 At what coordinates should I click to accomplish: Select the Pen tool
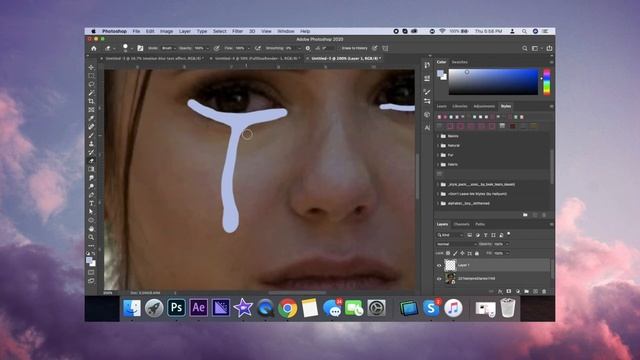pyautogui.click(x=91, y=195)
